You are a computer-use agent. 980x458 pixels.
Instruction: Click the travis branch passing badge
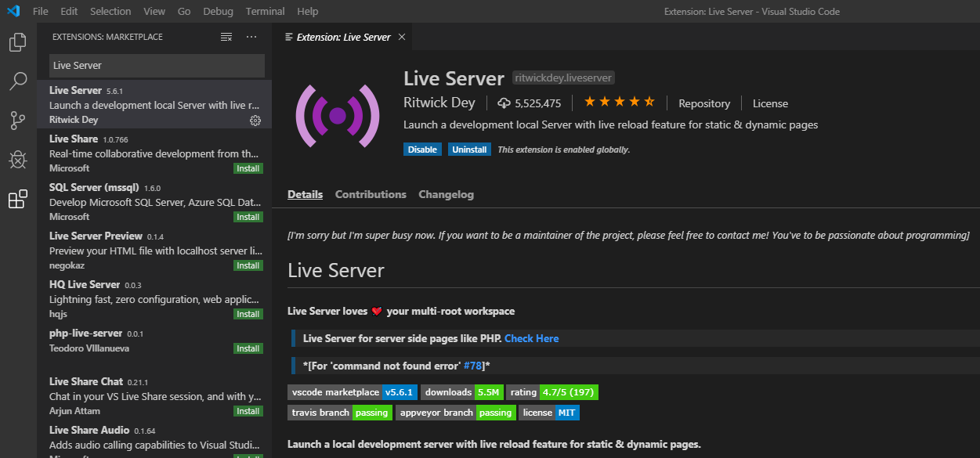click(x=340, y=413)
